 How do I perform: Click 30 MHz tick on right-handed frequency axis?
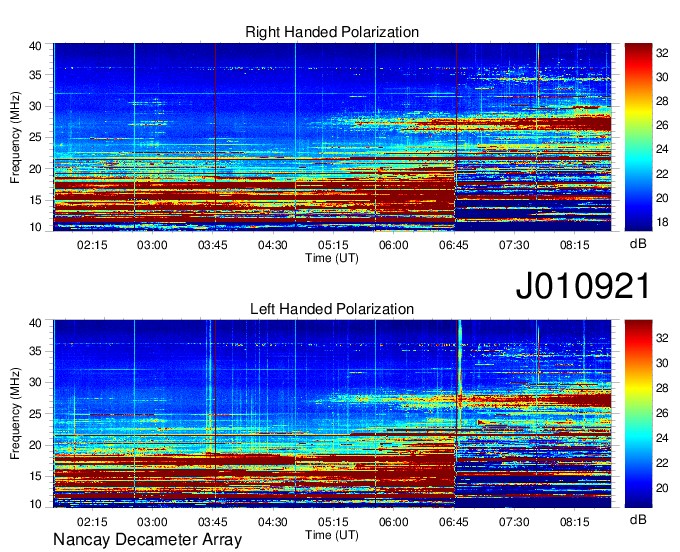coord(36,106)
